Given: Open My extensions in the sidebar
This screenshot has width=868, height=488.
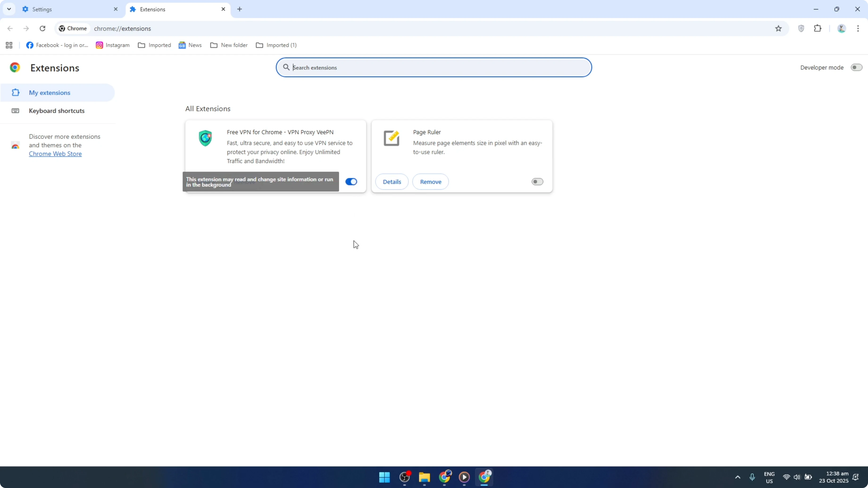Looking at the screenshot, I should pyautogui.click(x=50, y=92).
